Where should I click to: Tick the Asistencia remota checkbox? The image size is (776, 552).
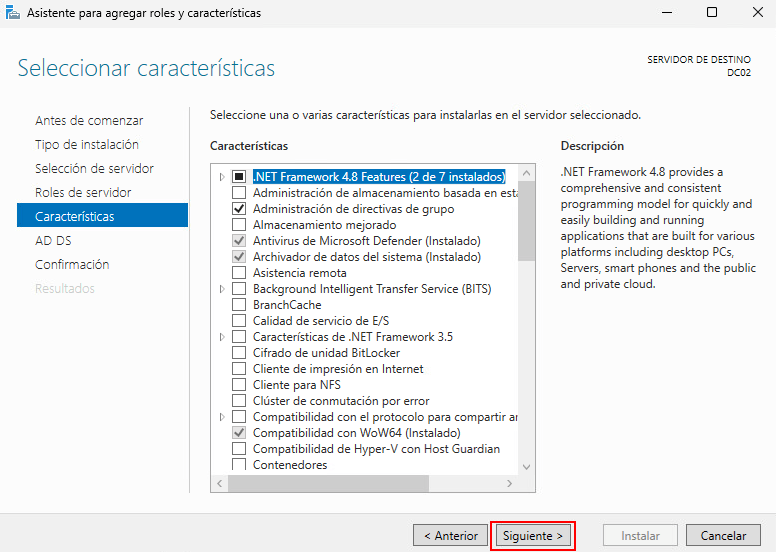(x=239, y=273)
